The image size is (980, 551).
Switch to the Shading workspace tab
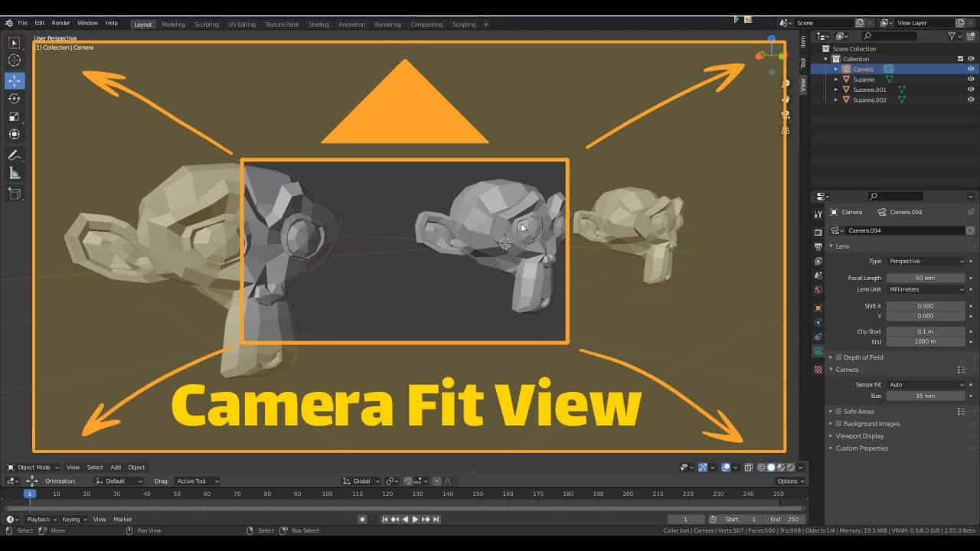318,24
